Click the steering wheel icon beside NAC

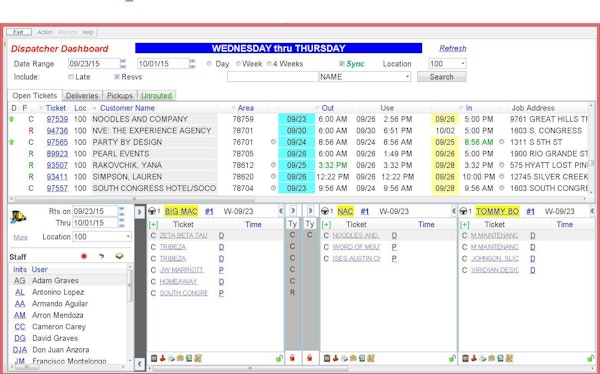[325, 211]
